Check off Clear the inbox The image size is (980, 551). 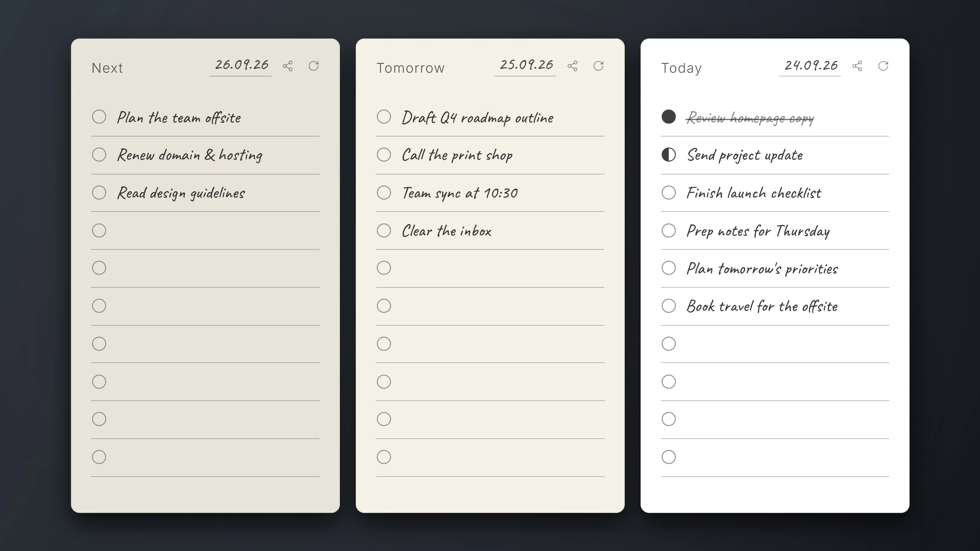point(384,230)
